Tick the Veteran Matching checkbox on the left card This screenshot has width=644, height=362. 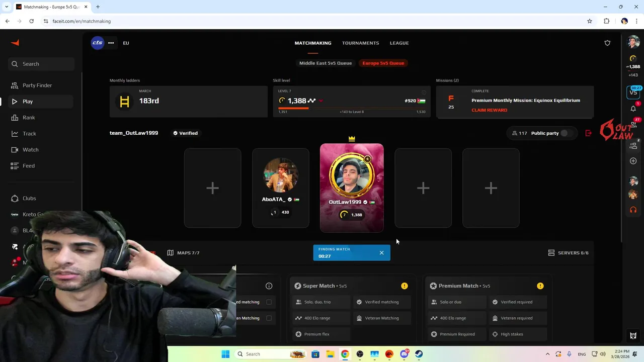(x=269, y=318)
